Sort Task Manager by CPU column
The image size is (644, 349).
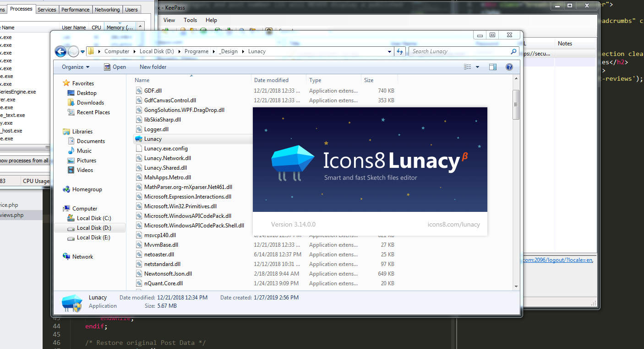[x=96, y=28]
